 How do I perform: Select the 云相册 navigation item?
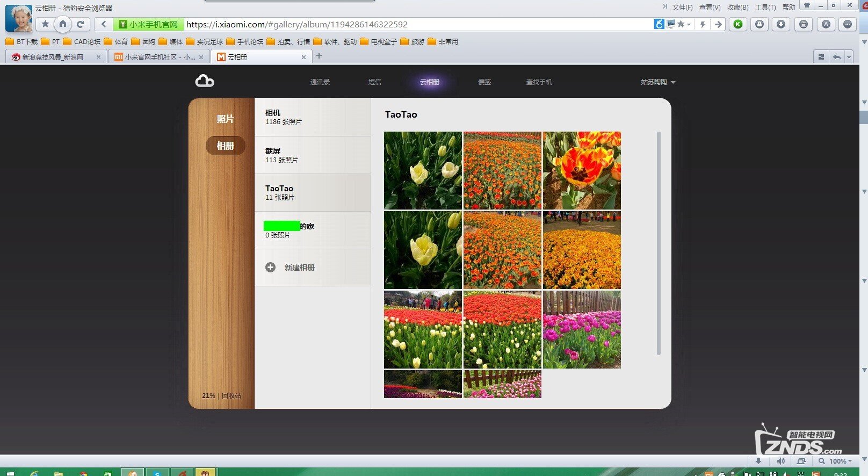tap(430, 82)
